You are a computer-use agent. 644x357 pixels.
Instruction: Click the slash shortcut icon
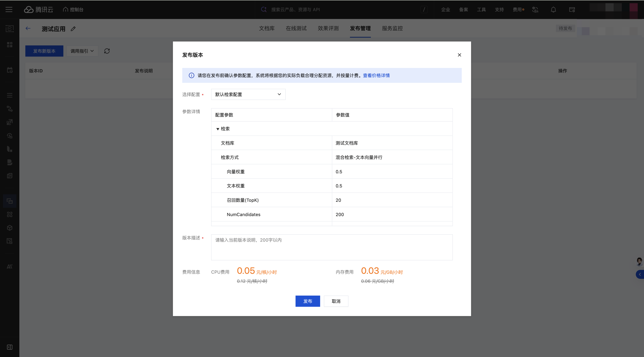424,9
